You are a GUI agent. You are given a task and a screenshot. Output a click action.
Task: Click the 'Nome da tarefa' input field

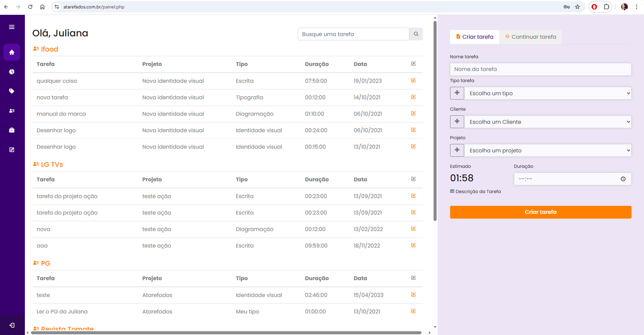click(x=540, y=69)
